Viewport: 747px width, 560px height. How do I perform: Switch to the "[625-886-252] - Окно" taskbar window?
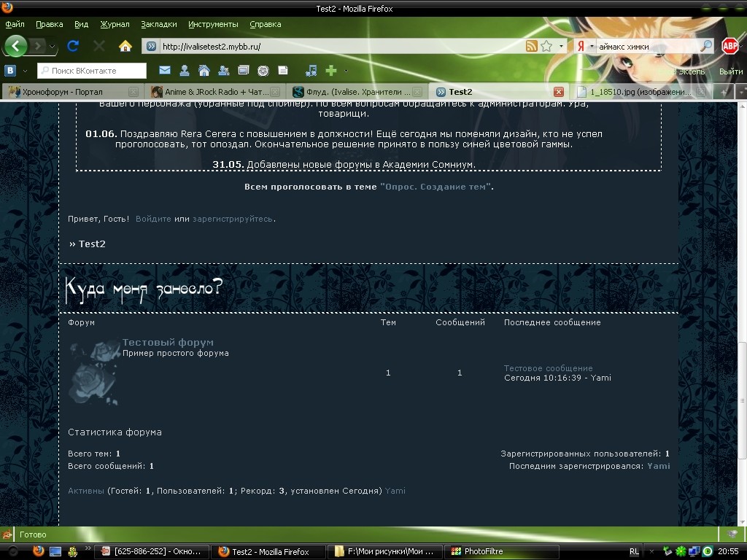pyautogui.click(x=152, y=551)
